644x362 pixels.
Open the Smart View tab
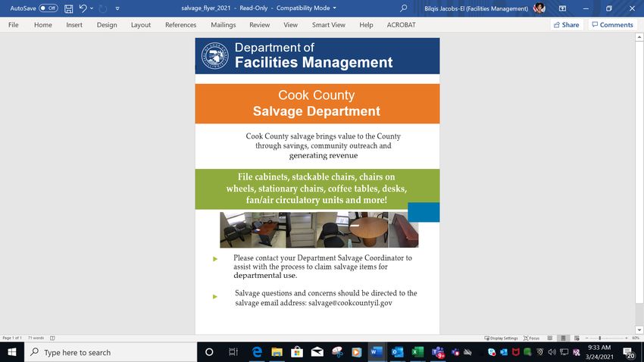(x=329, y=25)
